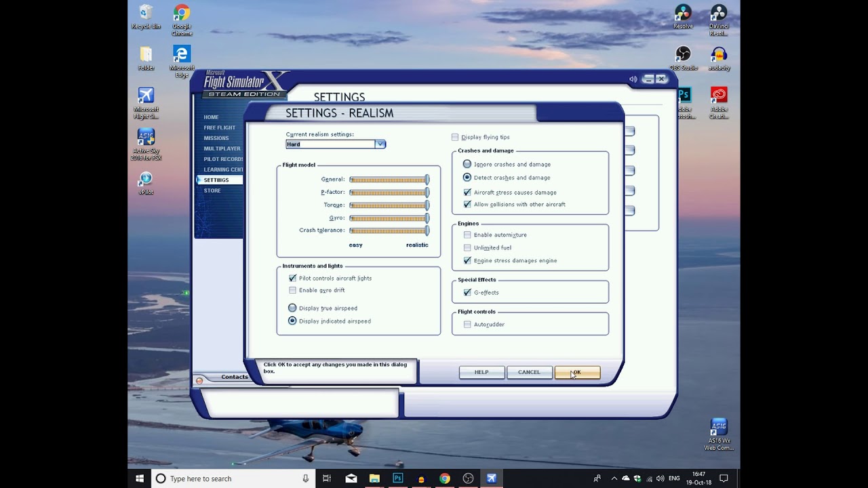868x488 pixels.
Task: Click the General flight model slider
Action: tap(389, 180)
